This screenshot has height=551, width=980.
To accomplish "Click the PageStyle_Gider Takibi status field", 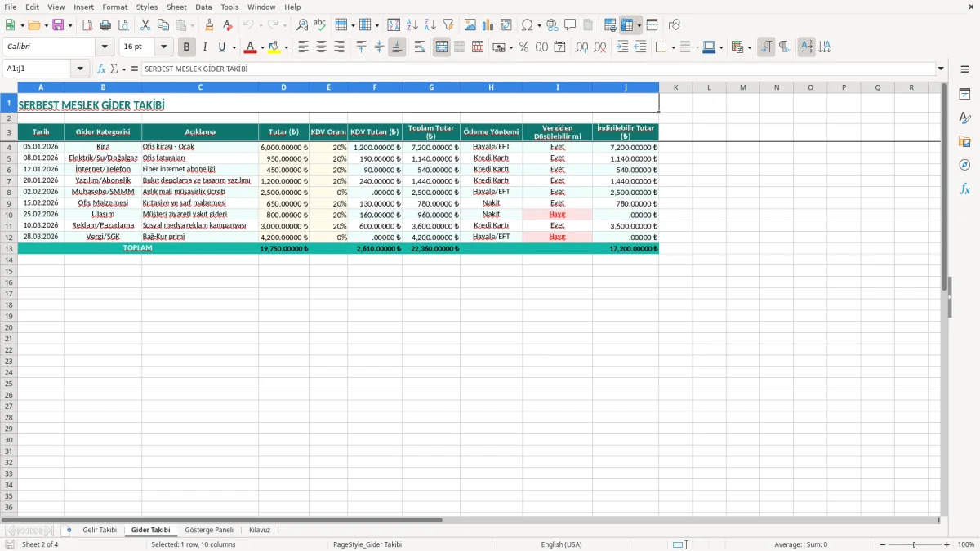I will tap(367, 544).
